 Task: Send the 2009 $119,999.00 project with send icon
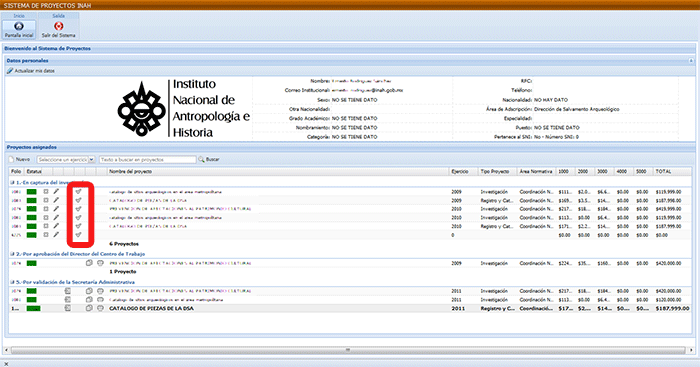tap(79, 192)
